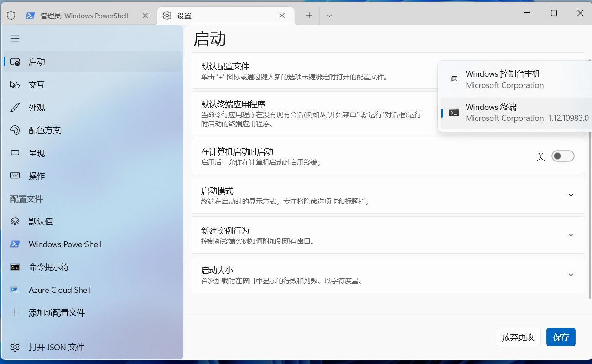
Task: Click the 交互 cursor icon
Action: coord(15,85)
